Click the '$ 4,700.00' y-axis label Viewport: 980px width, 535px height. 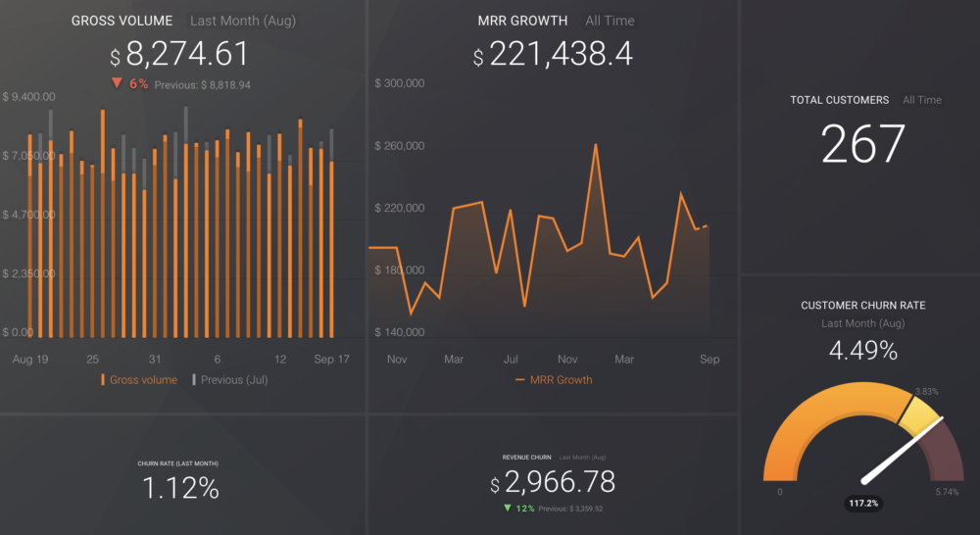click(x=28, y=215)
